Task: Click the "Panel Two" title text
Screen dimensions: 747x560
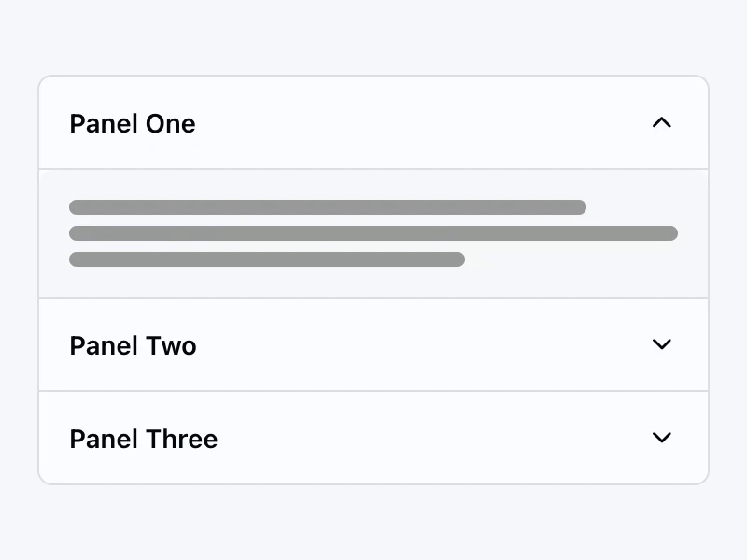Action: [x=133, y=345]
